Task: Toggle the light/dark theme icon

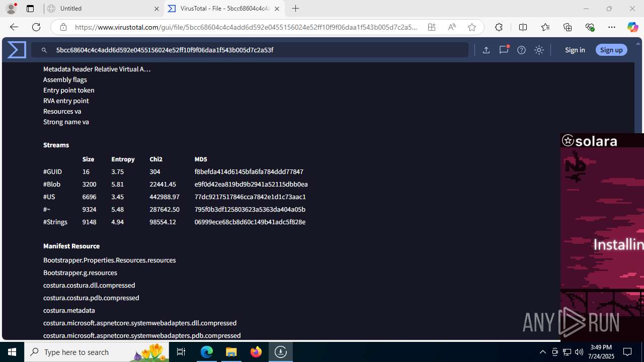Action: (x=539, y=50)
